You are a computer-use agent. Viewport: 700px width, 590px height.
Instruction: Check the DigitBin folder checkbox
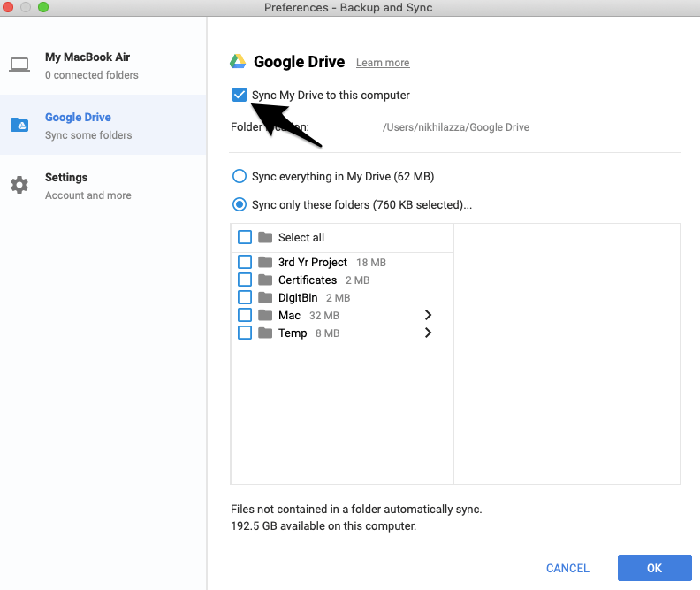pyautogui.click(x=245, y=297)
